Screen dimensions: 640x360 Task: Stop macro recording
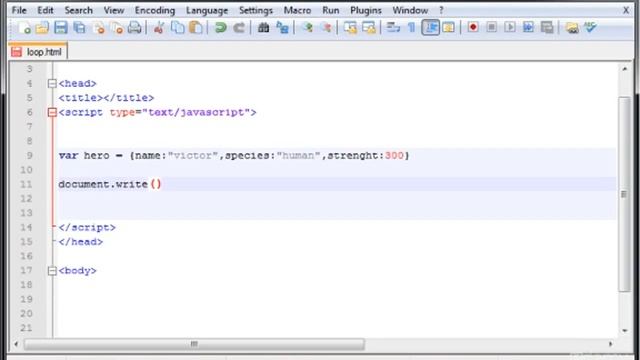click(x=491, y=27)
